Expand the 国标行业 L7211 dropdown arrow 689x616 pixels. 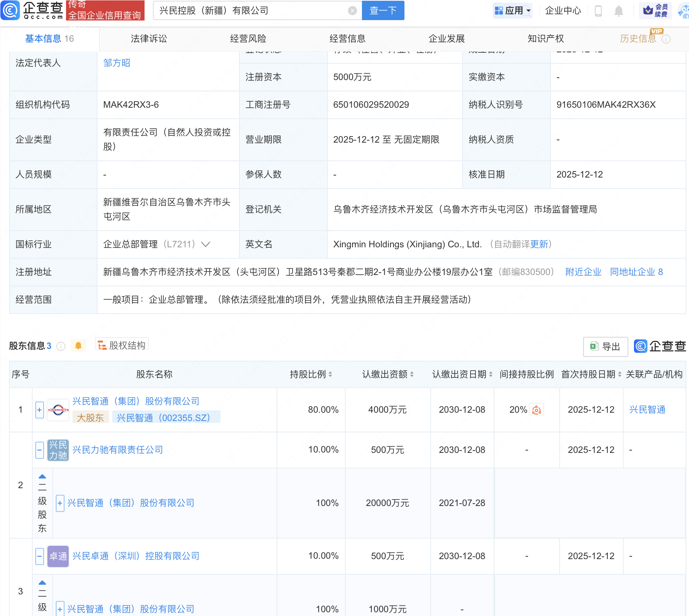point(205,245)
